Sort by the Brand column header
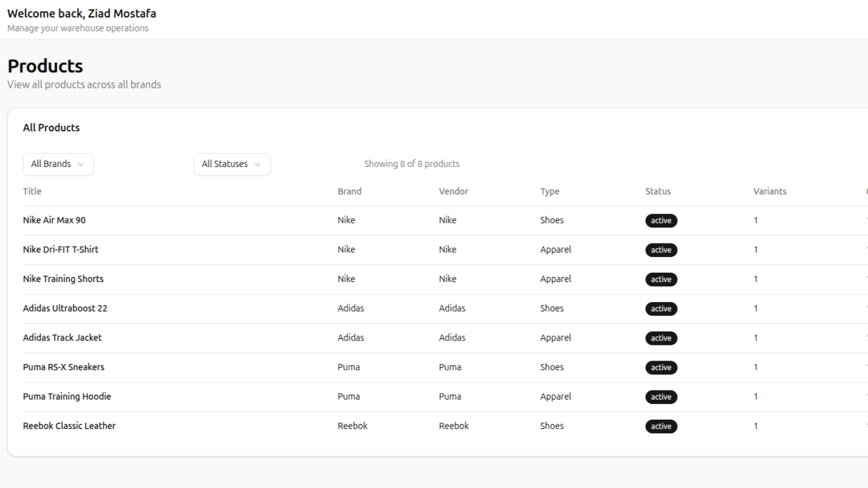 click(x=349, y=191)
